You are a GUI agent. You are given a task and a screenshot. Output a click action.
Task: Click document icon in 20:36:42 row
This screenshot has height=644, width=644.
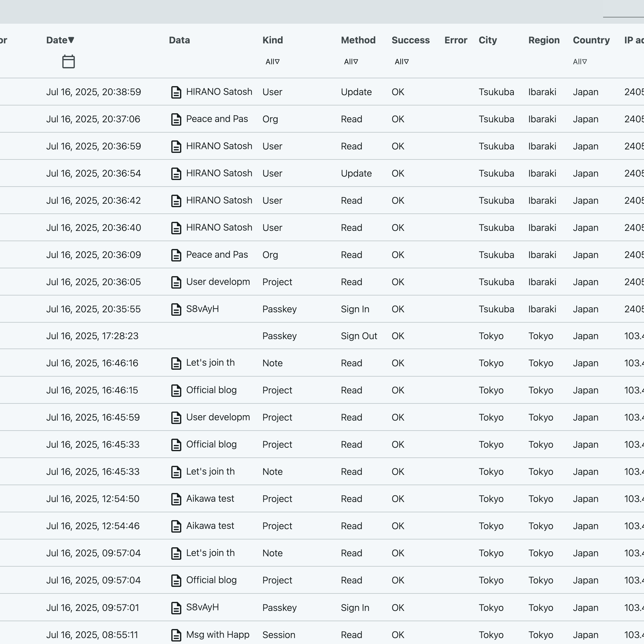[176, 201]
